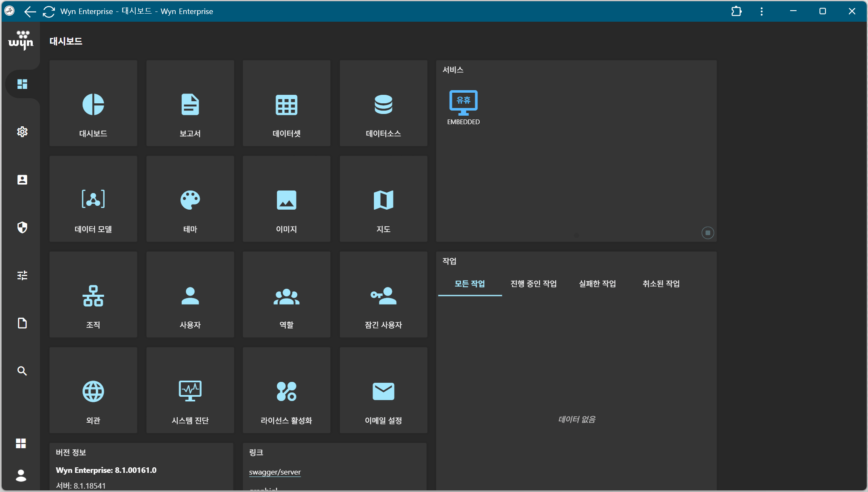This screenshot has height=492, width=868.
Task: Open the sidebar settings gear
Action: (x=22, y=132)
